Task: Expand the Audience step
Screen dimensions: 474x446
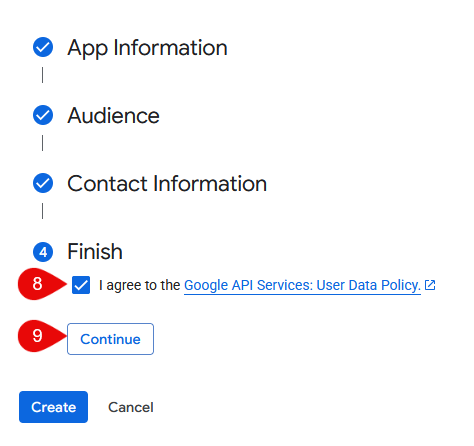Action: pyautogui.click(x=113, y=116)
